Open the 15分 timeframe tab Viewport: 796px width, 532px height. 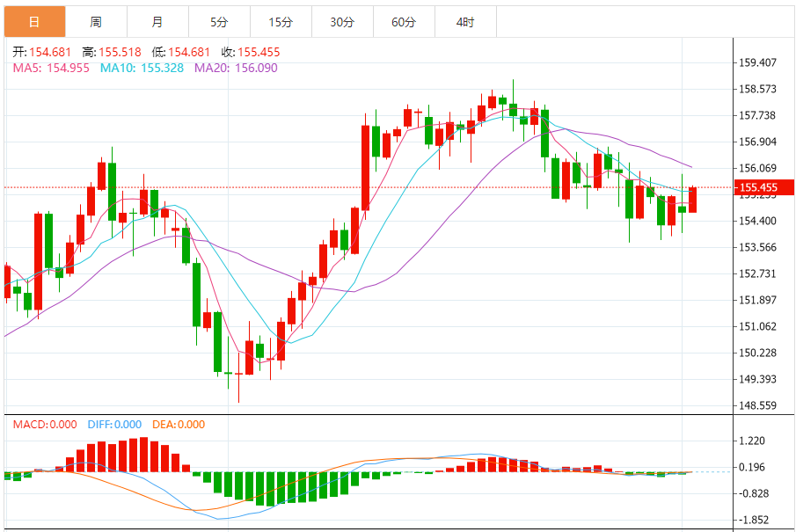[x=281, y=22]
